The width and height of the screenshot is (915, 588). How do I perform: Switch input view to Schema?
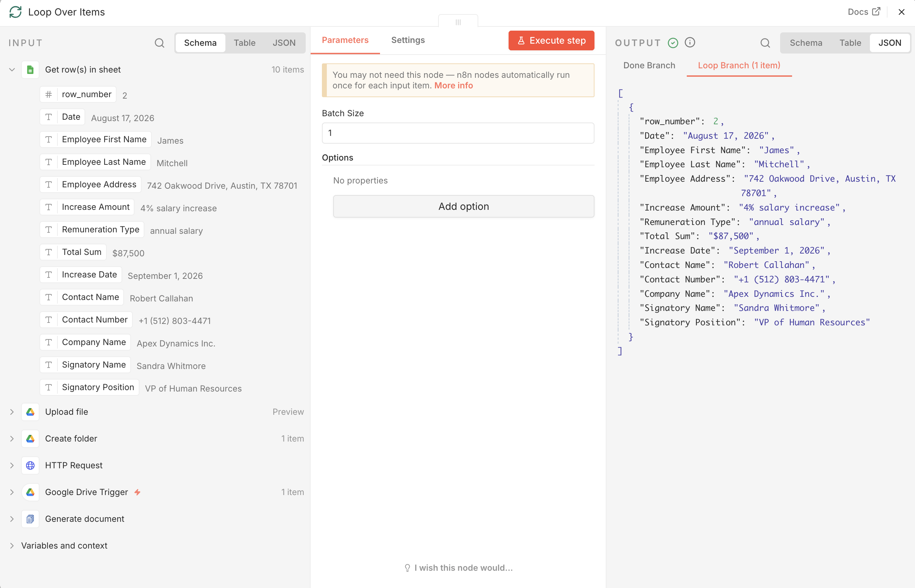[x=200, y=43]
